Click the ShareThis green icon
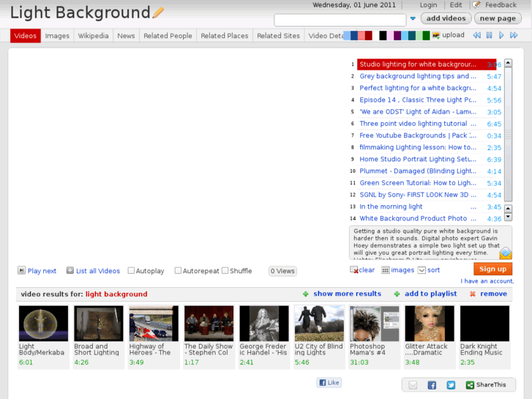Image resolution: width=532 pixels, height=399 pixels. coord(470,385)
